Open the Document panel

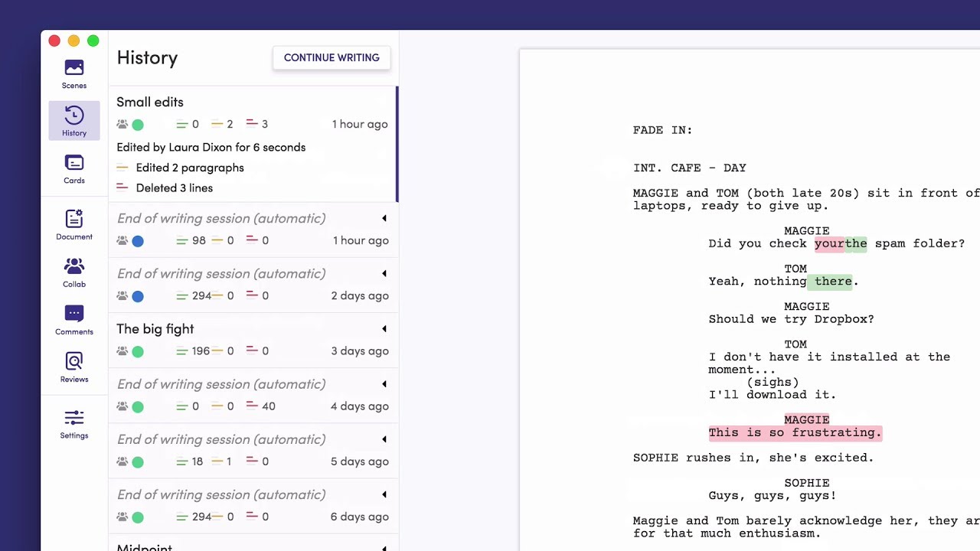pos(73,224)
